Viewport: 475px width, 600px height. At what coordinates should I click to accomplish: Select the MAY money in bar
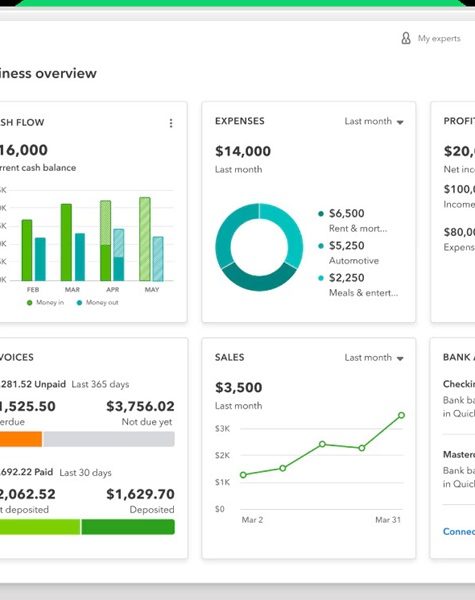145,239
